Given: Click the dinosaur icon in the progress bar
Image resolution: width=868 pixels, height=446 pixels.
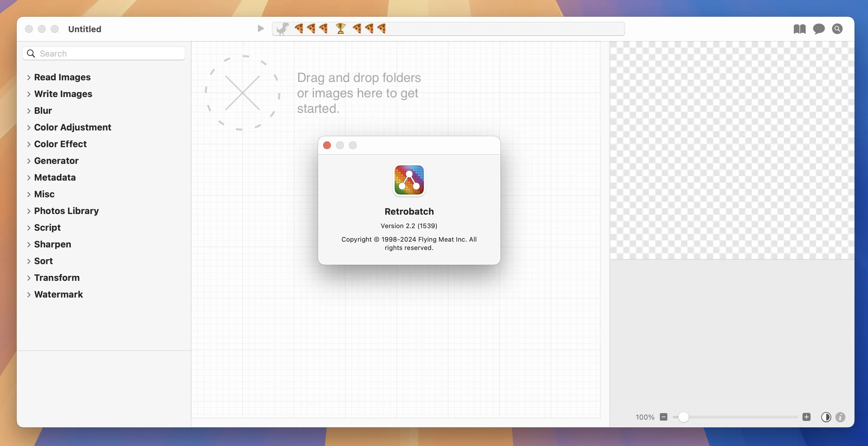Looking at the screenshot, I should [283, 29].
